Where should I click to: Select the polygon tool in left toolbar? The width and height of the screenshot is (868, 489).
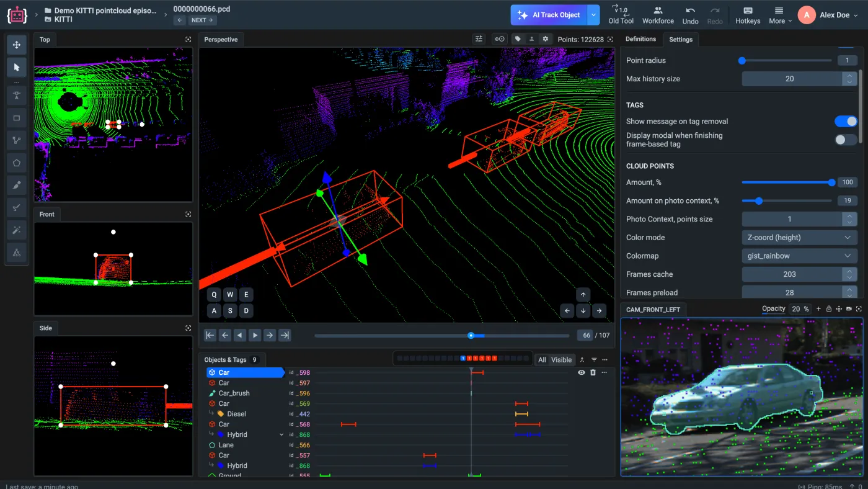pyautogui.click(x=17, y=163)
